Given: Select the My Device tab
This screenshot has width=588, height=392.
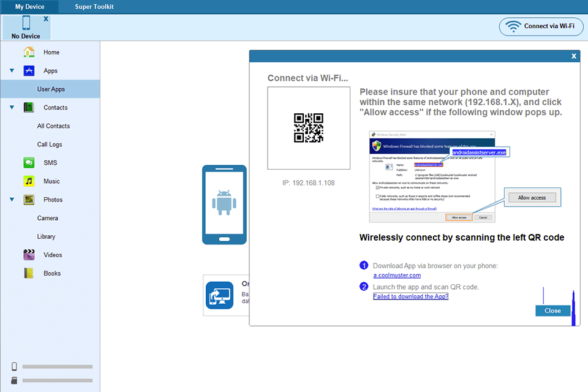Looking at the screenshot, I should point(29,7).
